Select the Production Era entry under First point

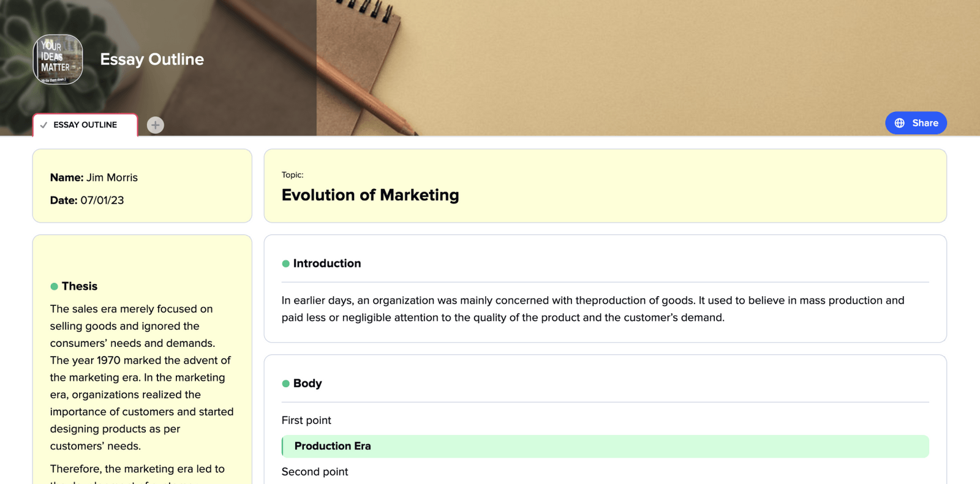click(332, 446)
